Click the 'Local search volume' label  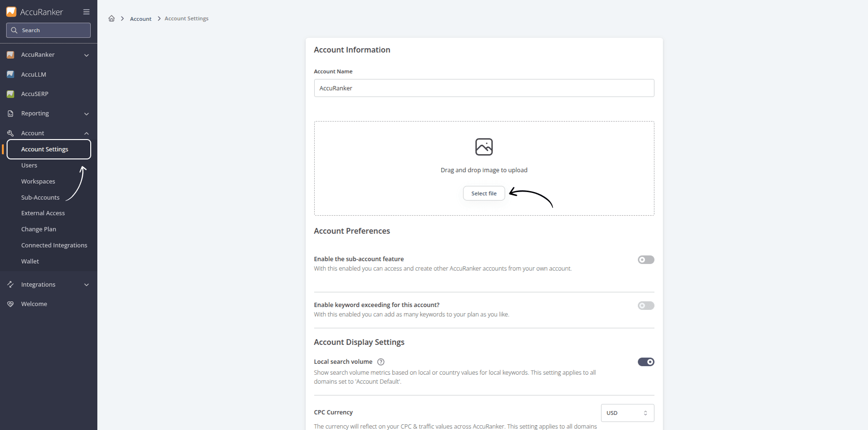click(343, 362)
